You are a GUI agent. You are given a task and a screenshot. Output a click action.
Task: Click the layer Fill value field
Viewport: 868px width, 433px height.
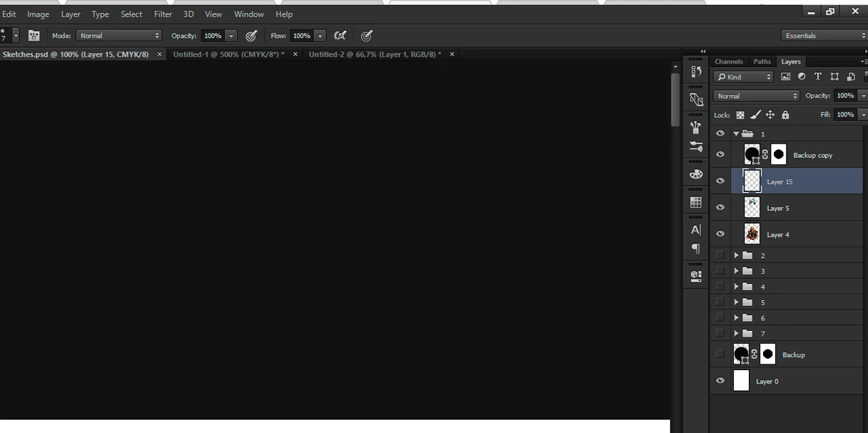pyautogui.click(x=845, y=114)
